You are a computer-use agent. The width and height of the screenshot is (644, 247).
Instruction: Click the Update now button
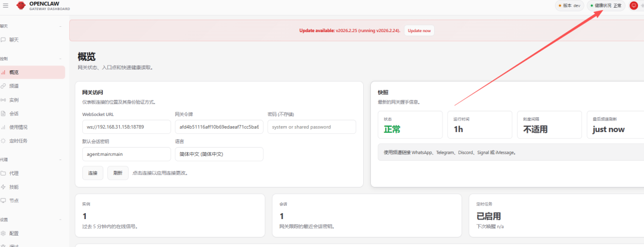coord(419,30)
